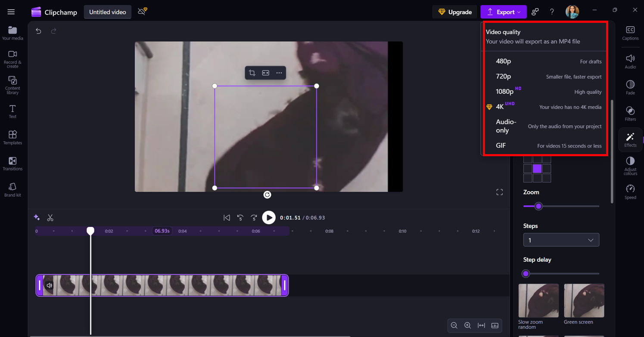This screenshot has width=644, height=337.
Task: Open the Your media panel
Action: [x=12, y=32]
